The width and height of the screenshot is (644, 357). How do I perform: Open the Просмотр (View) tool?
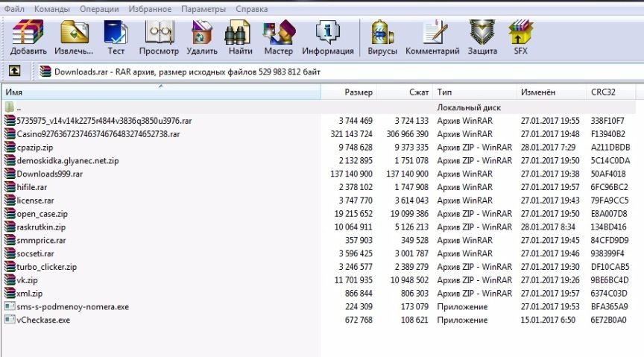(x=159, y=33)
